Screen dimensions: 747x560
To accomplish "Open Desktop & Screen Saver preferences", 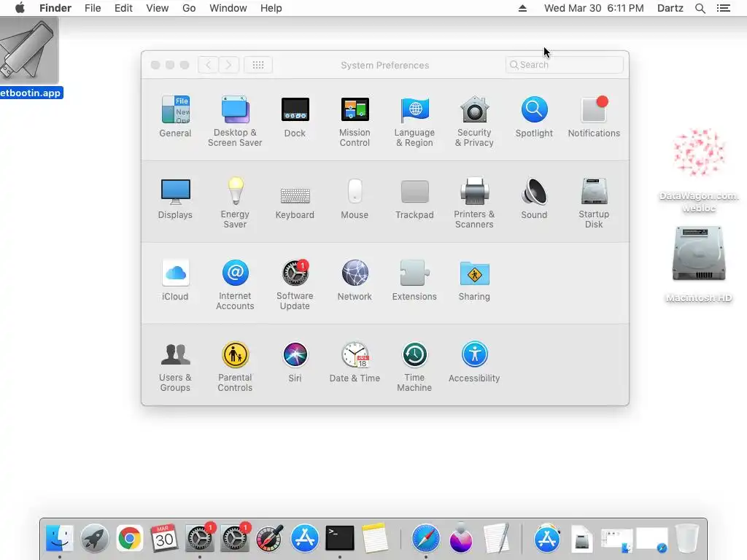I will coord(235,122).
